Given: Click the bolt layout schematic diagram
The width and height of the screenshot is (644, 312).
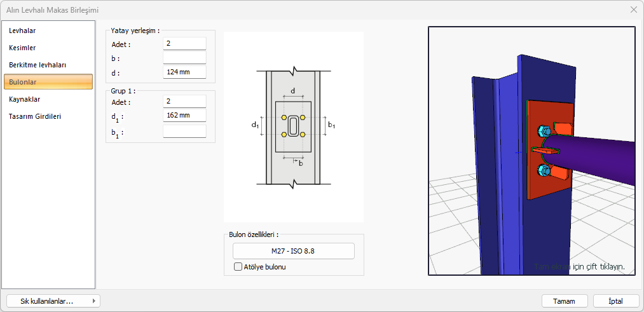Looking at the screenshot, I should coord(293,127).
